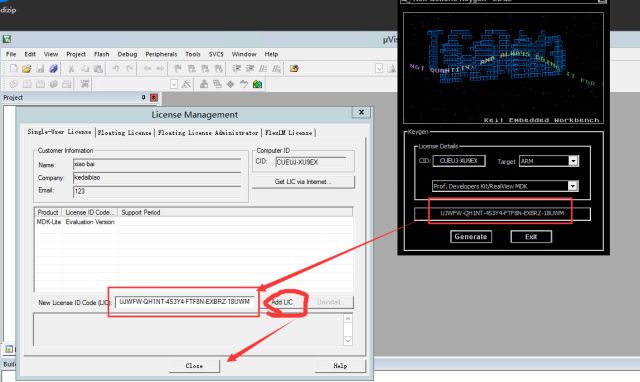
Task: Click the greyed-out Uninstall button
Action: 330,302
